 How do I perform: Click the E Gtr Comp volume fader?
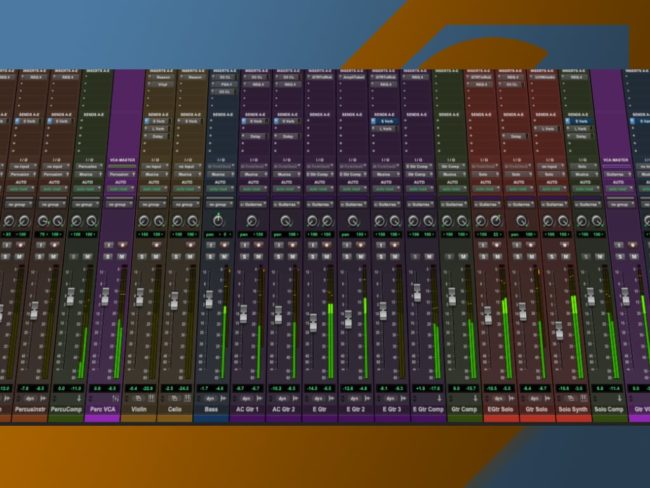[x=417, y=292]
